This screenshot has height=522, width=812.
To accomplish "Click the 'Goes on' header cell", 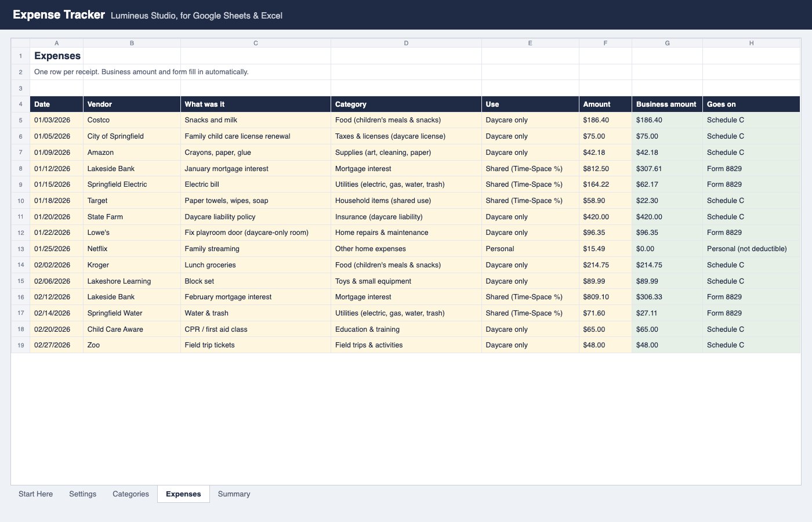I will pos(751,104).
